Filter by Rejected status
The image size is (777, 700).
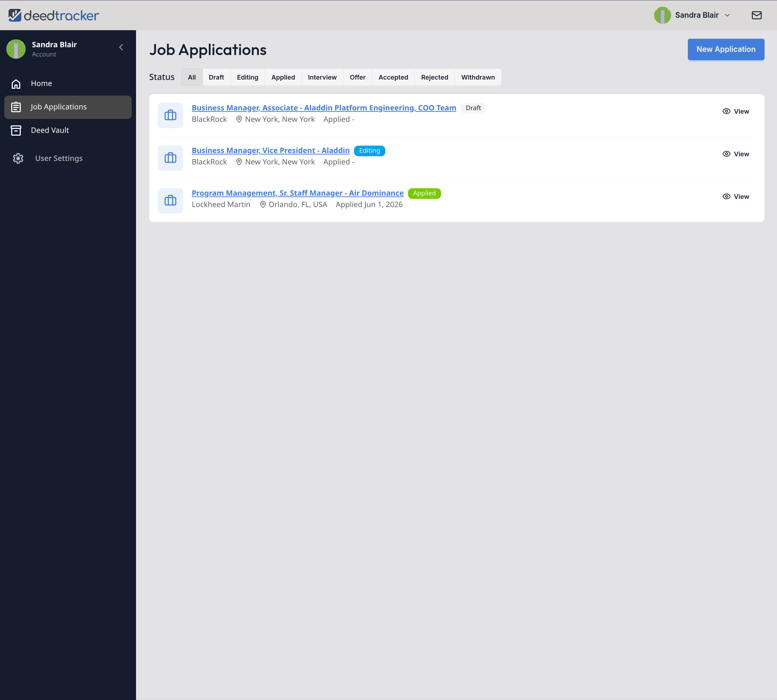click(435, 77)
